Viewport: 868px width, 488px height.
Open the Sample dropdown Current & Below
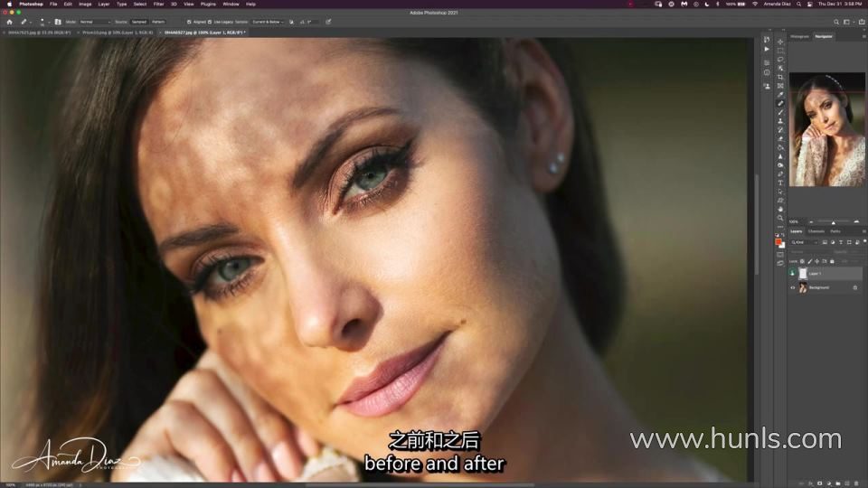(268, 22)
